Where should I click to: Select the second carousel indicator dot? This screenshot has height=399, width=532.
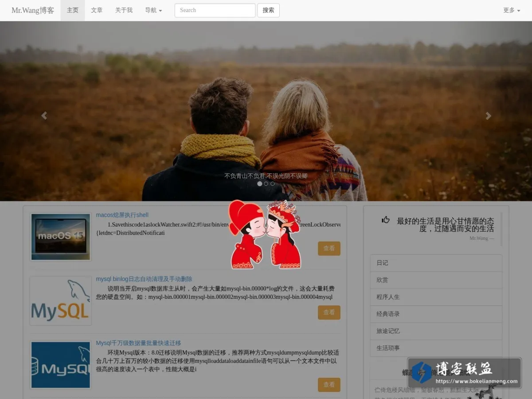[x=266, y=184]
